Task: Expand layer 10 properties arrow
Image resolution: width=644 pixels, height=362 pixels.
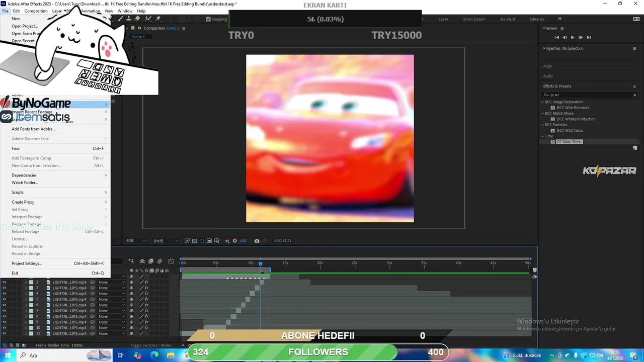Action: (x=26, y=328)
